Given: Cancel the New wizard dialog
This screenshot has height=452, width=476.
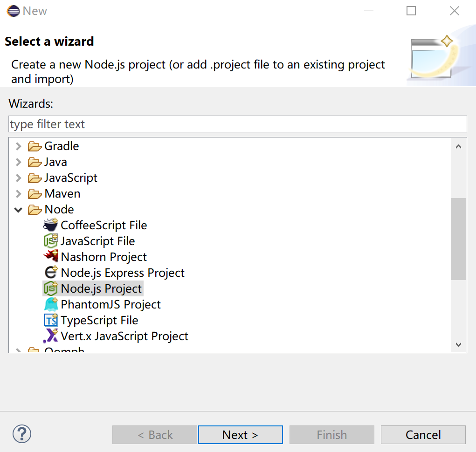Looking at the screenshot, I should tap(423, 434).
